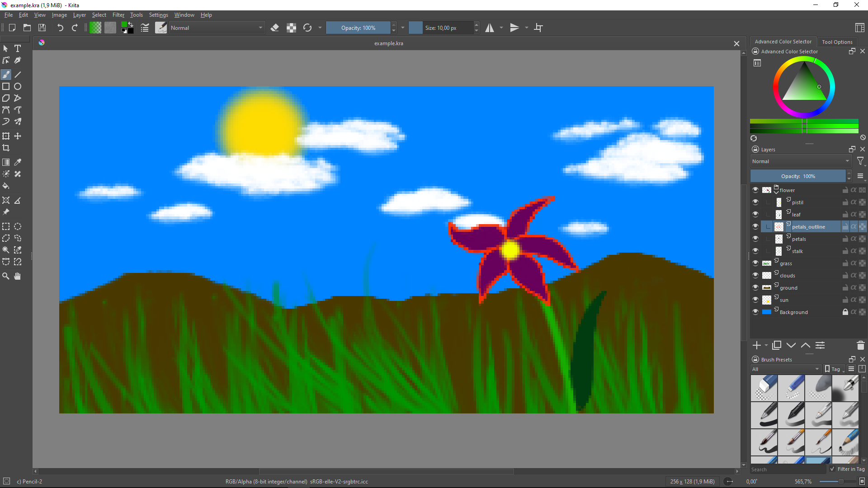Viewport: 868px width, 488px height.
Task: Select the Crop tool in toolbox
Action: [6, 148]
